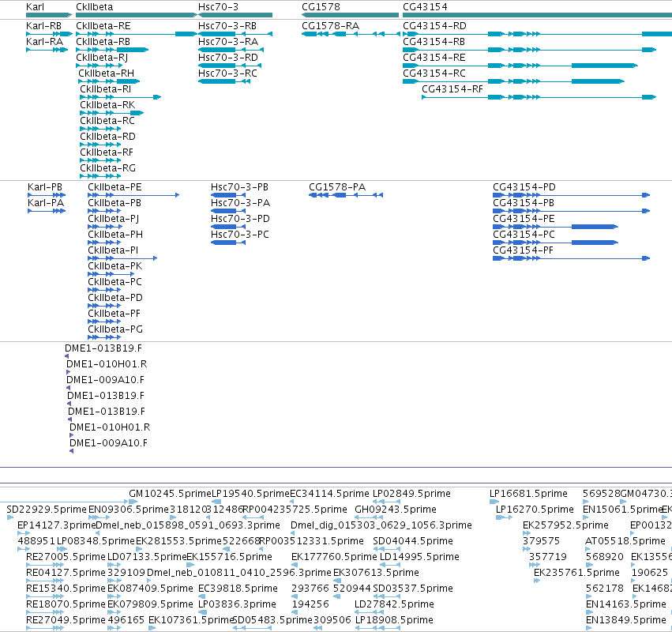Select transcript CkIIbeta-RB
The image size is (672, 632).
(x=112, y=50)
